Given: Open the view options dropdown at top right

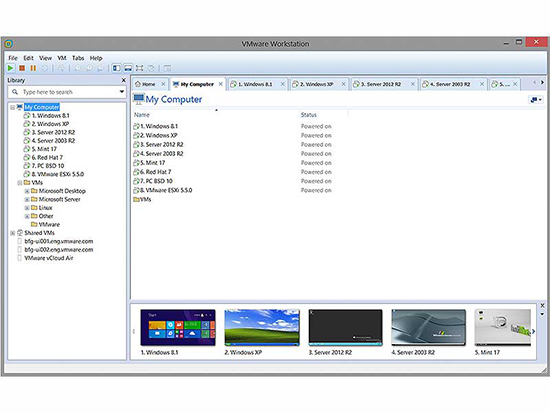Looking at the screenshot, I should pos(536,100).
